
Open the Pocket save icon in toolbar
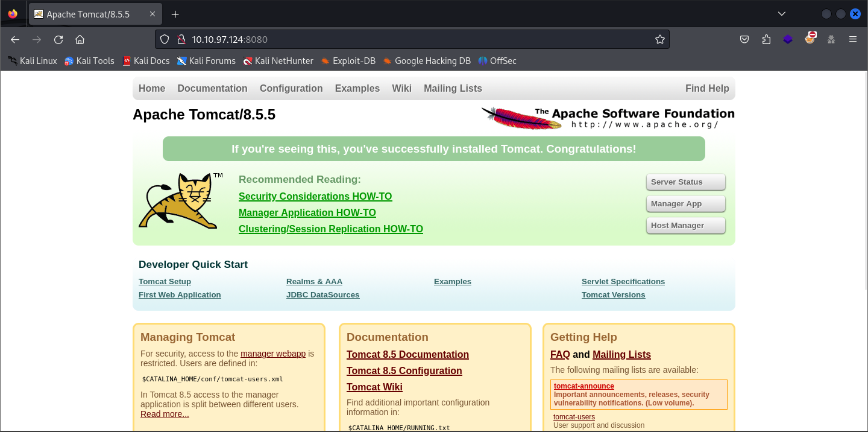744,39
